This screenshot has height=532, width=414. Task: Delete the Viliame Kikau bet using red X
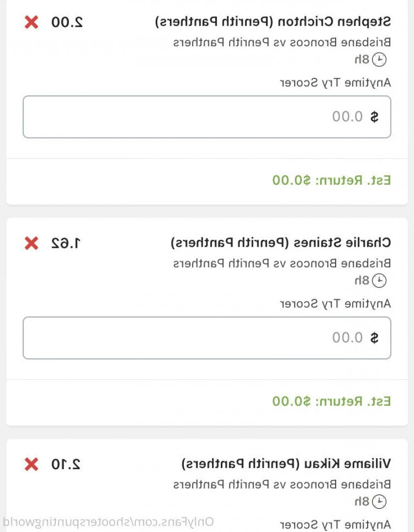31,464
